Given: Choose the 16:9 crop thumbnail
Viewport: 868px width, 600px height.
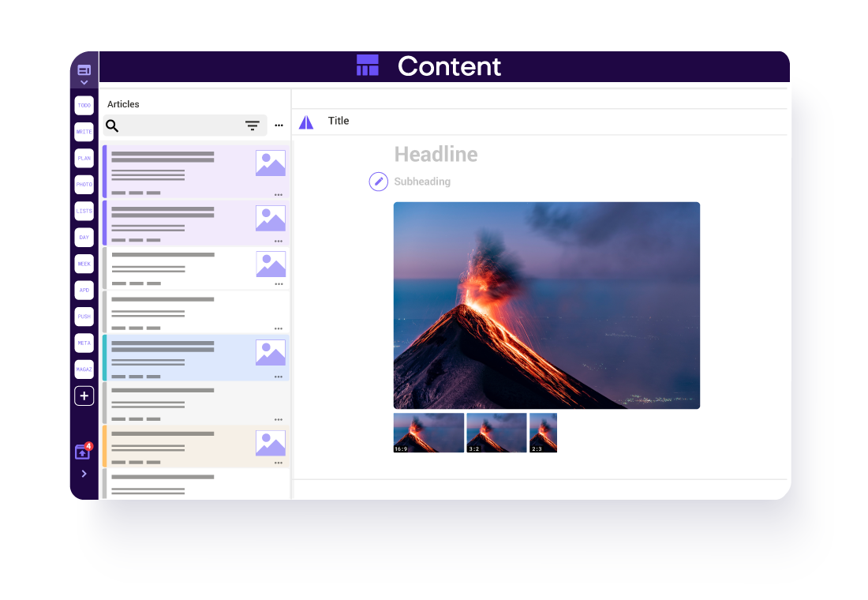Looking at the screenshot, I should point(428,433).
